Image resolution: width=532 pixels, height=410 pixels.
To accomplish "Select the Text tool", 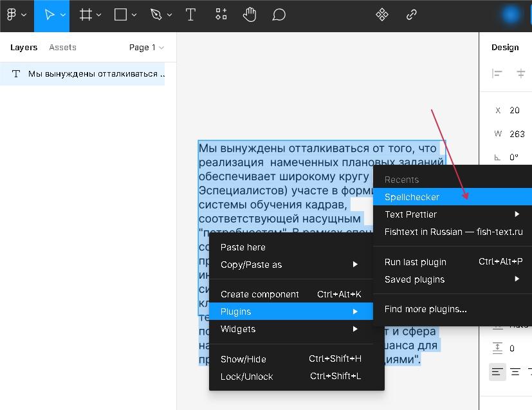I will 190,15.
